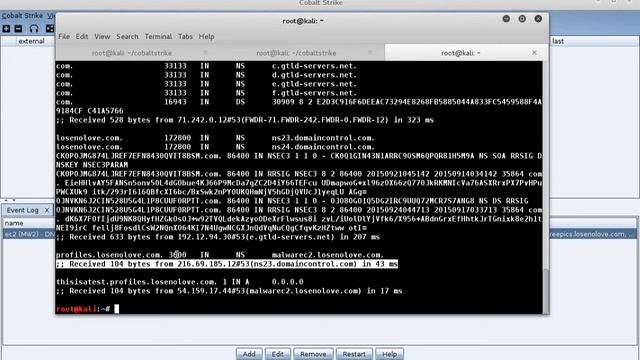
Task: Open the Terminal menu
Action: coord(158,36)
